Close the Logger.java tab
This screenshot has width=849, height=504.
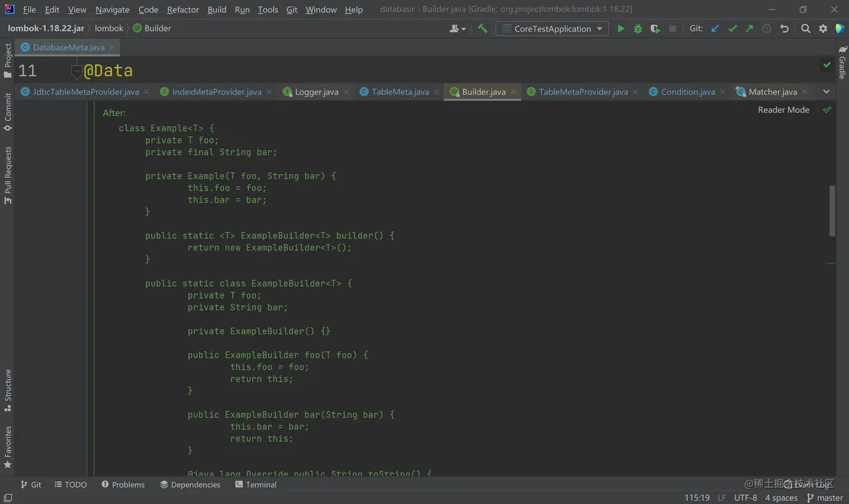tap(346, 91)
